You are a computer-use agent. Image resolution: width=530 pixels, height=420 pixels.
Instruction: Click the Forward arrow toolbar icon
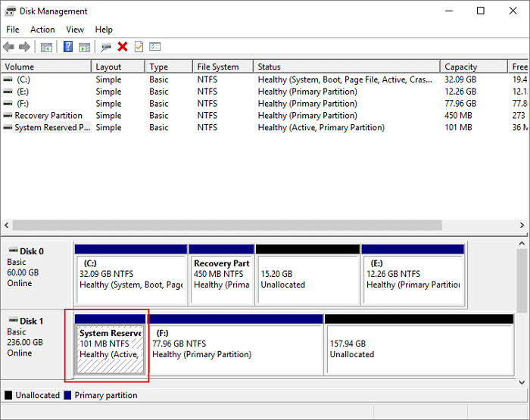coord(24,47)
